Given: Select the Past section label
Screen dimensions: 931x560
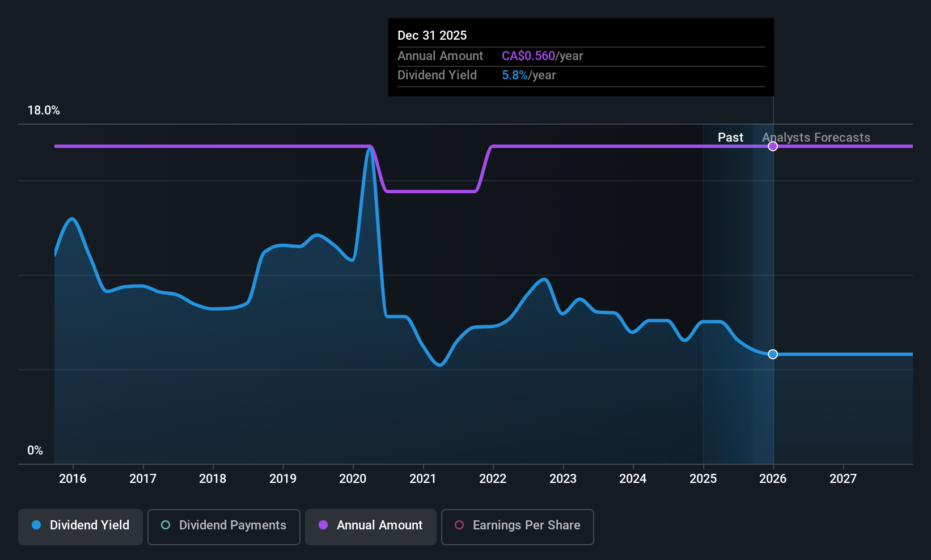Looking at the screenshot, I should pyautogui.click(x=730, y=137).
